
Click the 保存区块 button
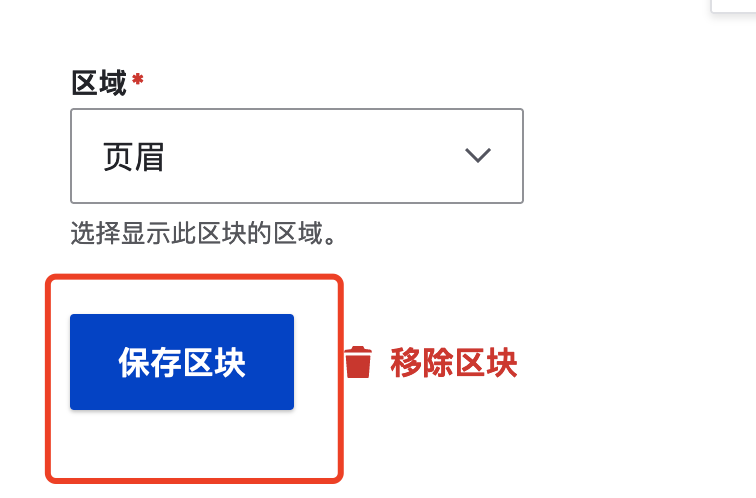[x=182, y=362]
